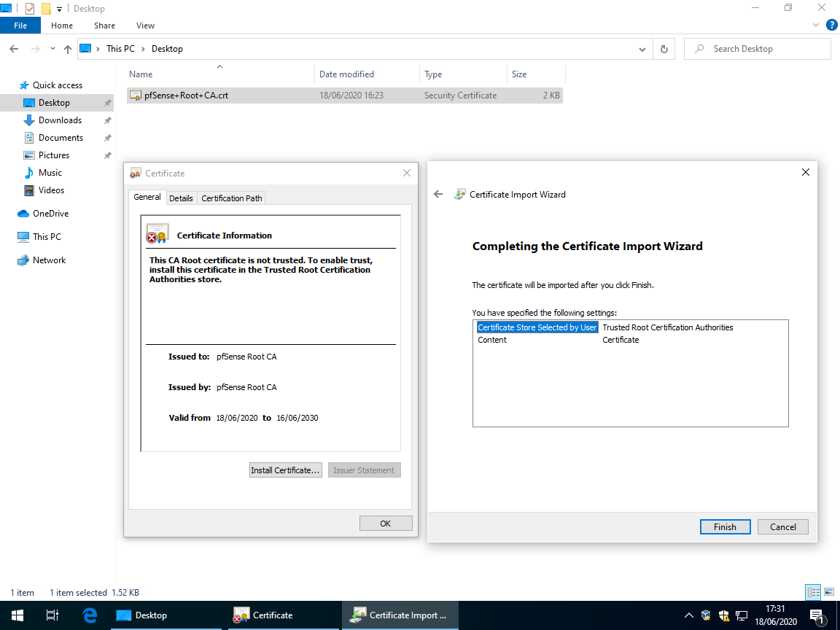The width and height of the screenshot is (840, 630).
Task: Click Finish in Certificate Import Wizard
Action: click(x=725, y=526)
